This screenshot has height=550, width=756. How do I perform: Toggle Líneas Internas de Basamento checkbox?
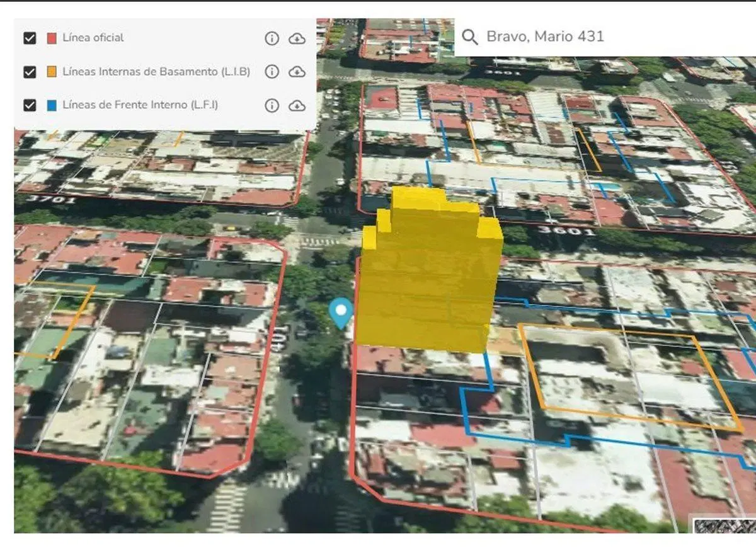click(29, 72)
